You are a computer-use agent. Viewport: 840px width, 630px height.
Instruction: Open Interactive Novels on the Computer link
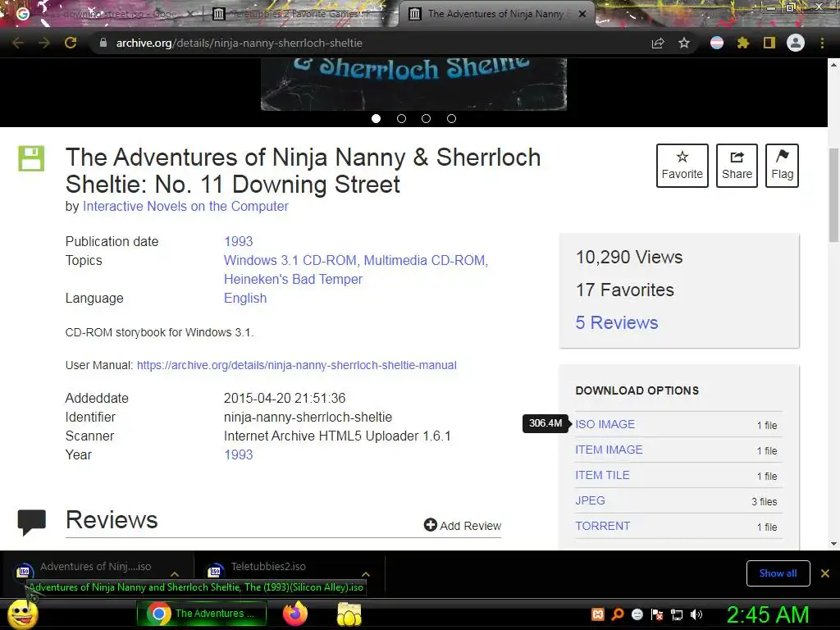(x=185, y=206)
